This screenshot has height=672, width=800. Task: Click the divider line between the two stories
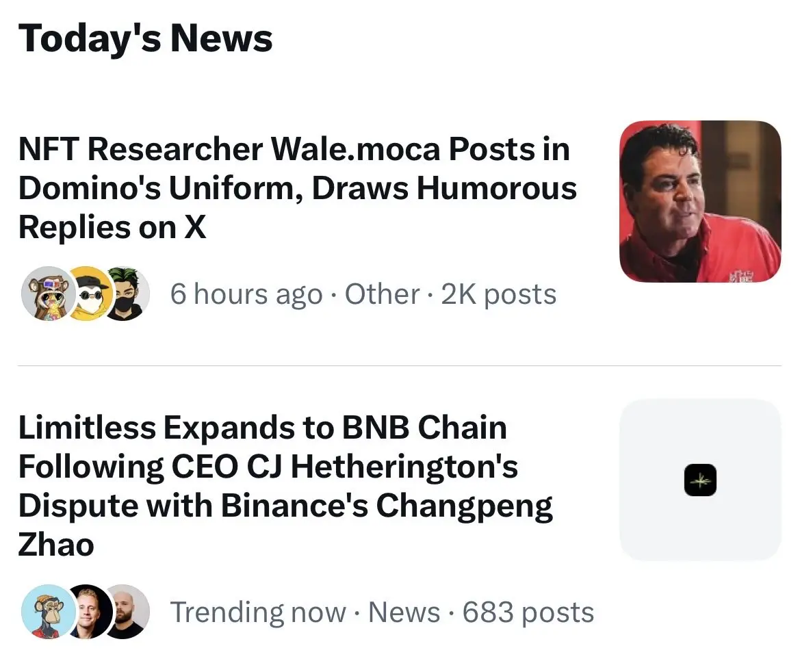tap(400, 366)
